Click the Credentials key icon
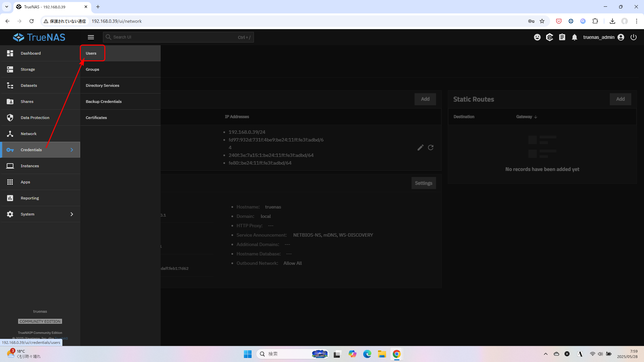Screen dimensions: 644x362 point(10,150)
